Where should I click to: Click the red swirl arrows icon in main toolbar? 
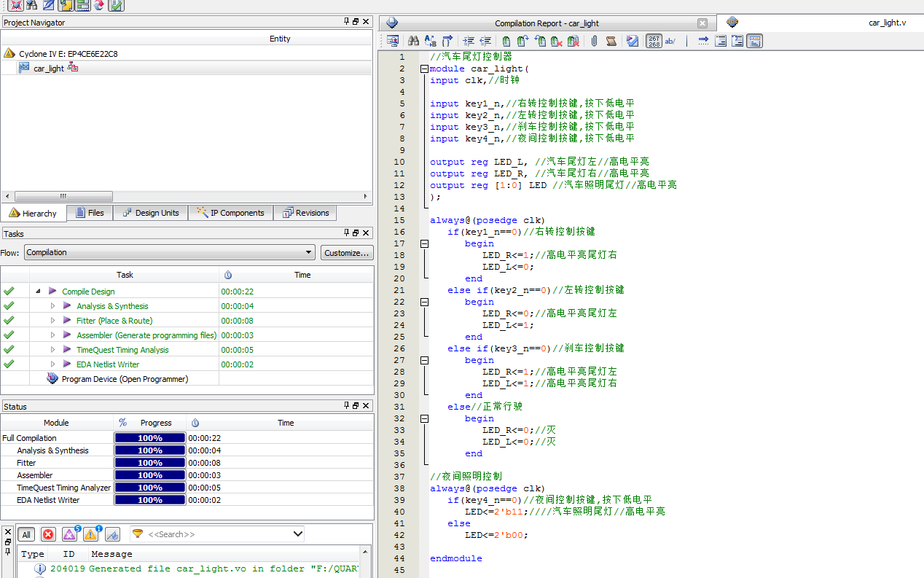99,5
